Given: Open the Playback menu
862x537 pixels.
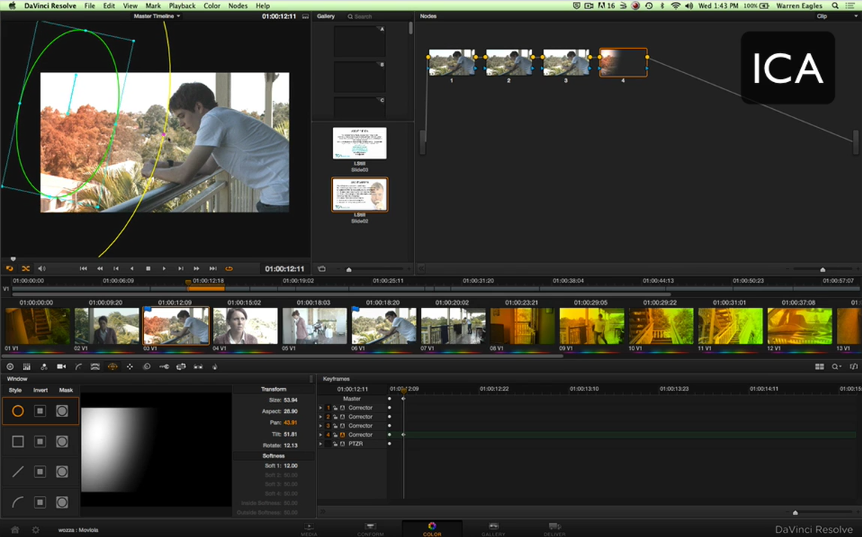Looking at the screenshot, I should (182, 5).
